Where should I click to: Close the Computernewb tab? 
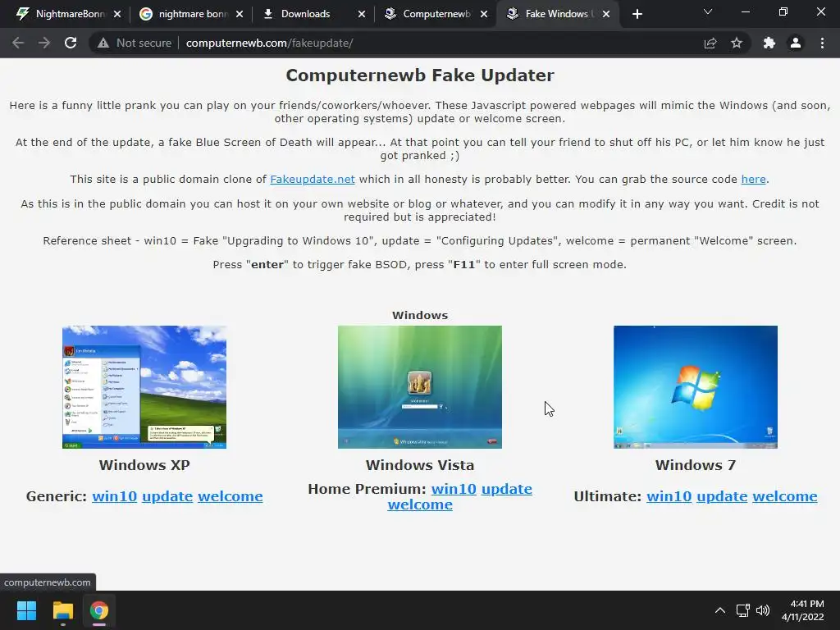484,14
